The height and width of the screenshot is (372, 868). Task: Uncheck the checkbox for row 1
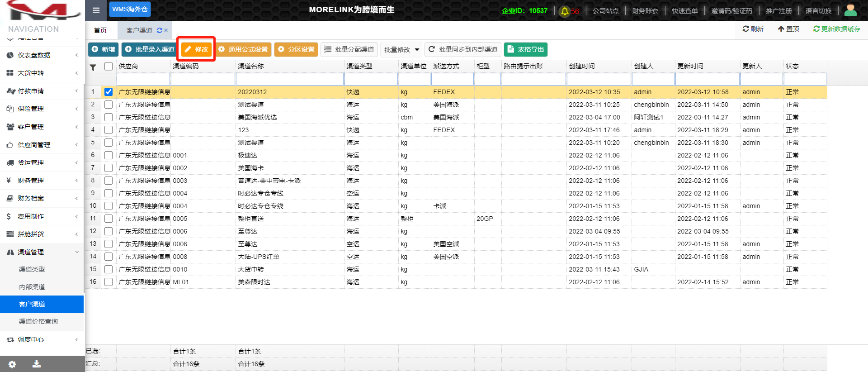tap(108, 92)
